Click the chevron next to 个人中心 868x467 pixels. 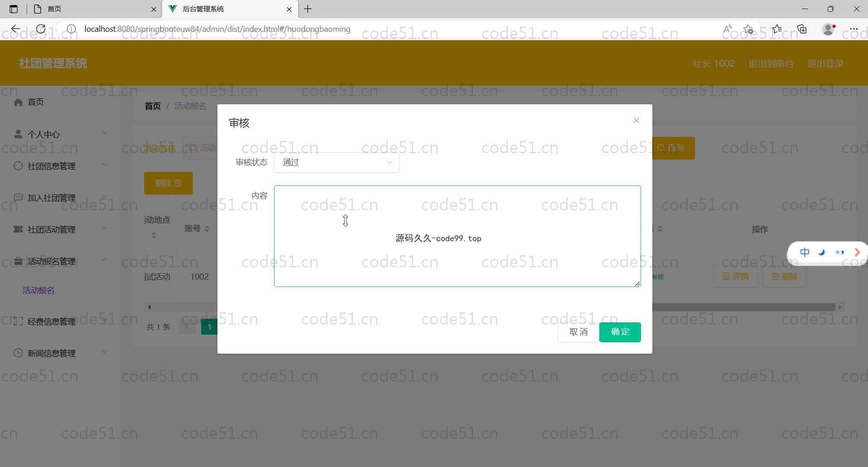click(x=104, y=133)
